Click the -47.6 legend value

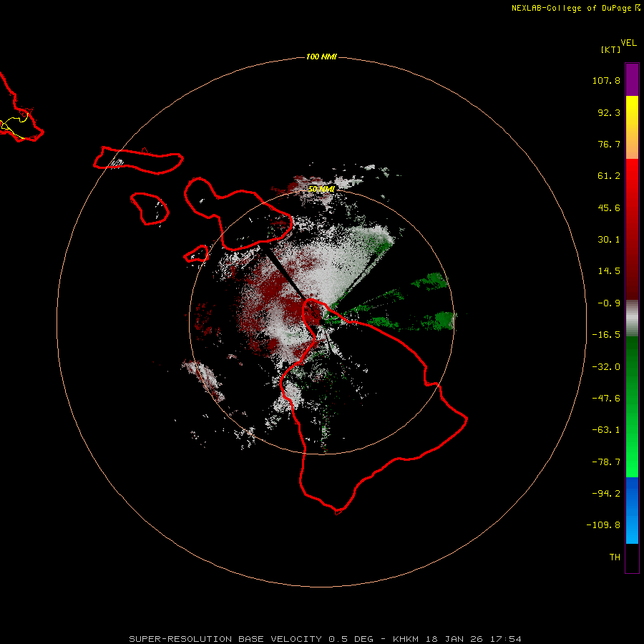click(x=606, y=399)
